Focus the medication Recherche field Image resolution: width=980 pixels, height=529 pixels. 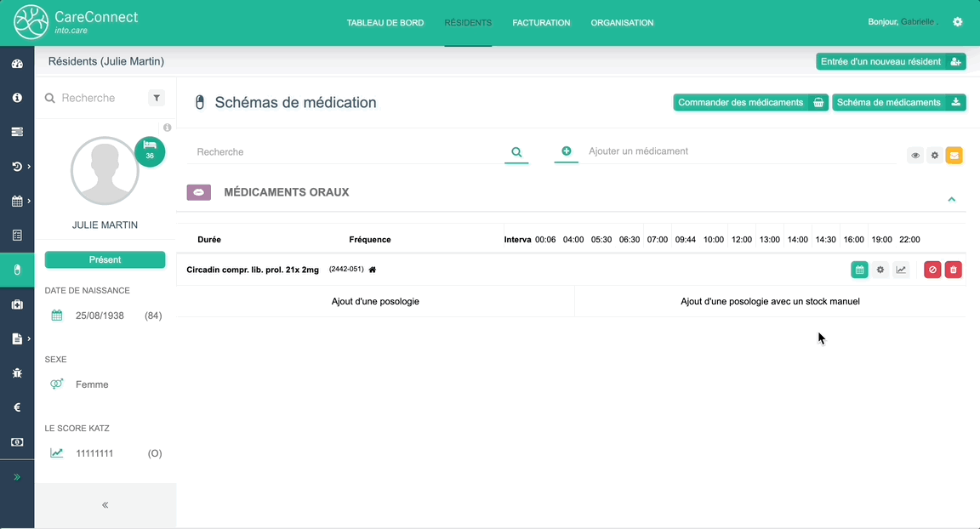[x=345, y=151]
